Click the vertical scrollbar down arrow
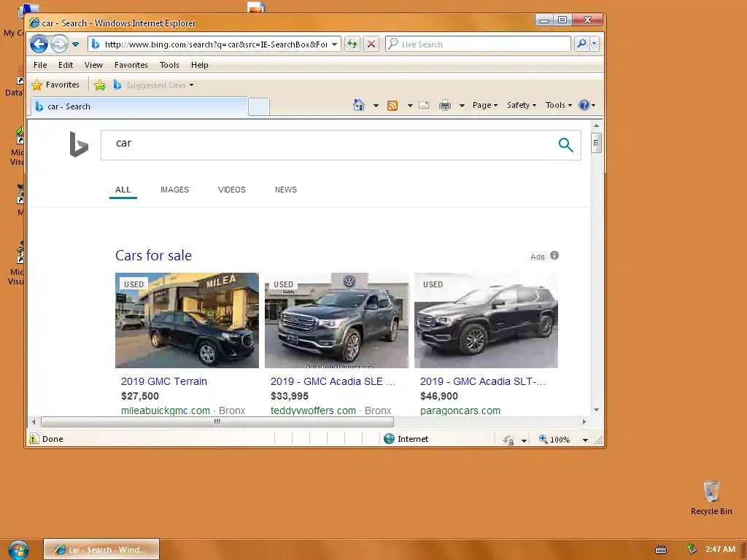 click(x=596, y=410)
